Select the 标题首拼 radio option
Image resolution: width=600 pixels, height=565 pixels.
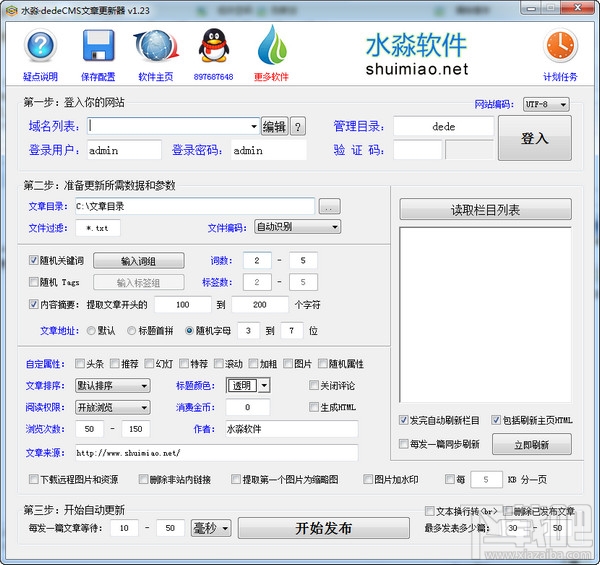tap(131, 331)
